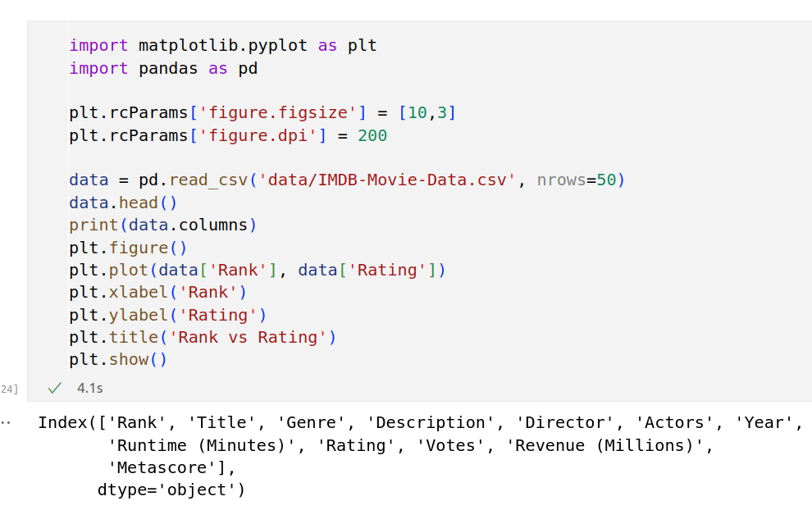Screen dimensions: 812x510
Task: Click the plt.ylabel('Rating') line
Action: click(x=168, y=315)
